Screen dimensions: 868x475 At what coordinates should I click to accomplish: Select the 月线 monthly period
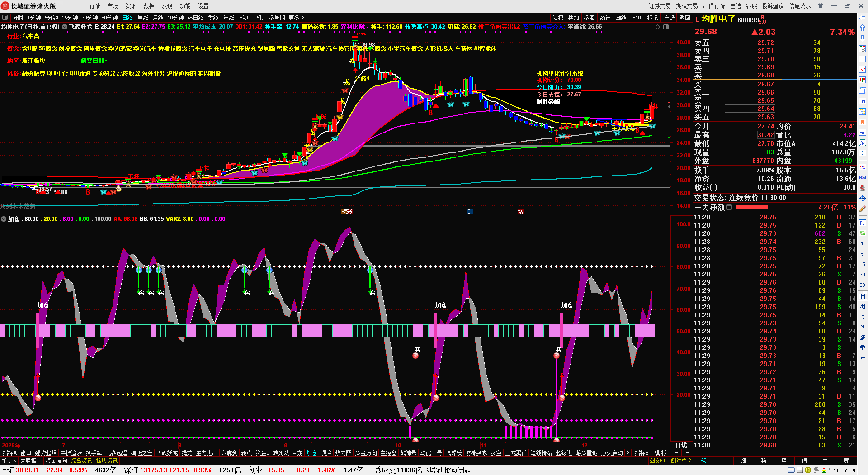pos(158,18)
